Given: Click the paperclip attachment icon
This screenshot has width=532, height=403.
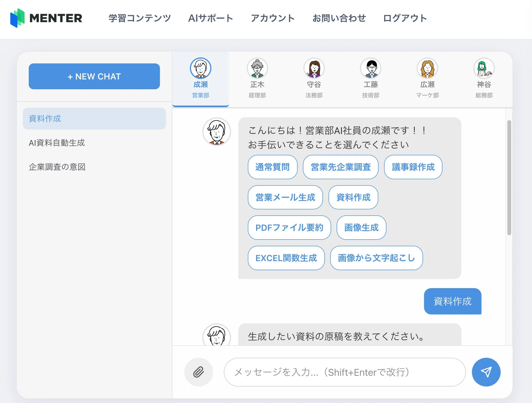Looking at the screenshot, I should 198,372.
